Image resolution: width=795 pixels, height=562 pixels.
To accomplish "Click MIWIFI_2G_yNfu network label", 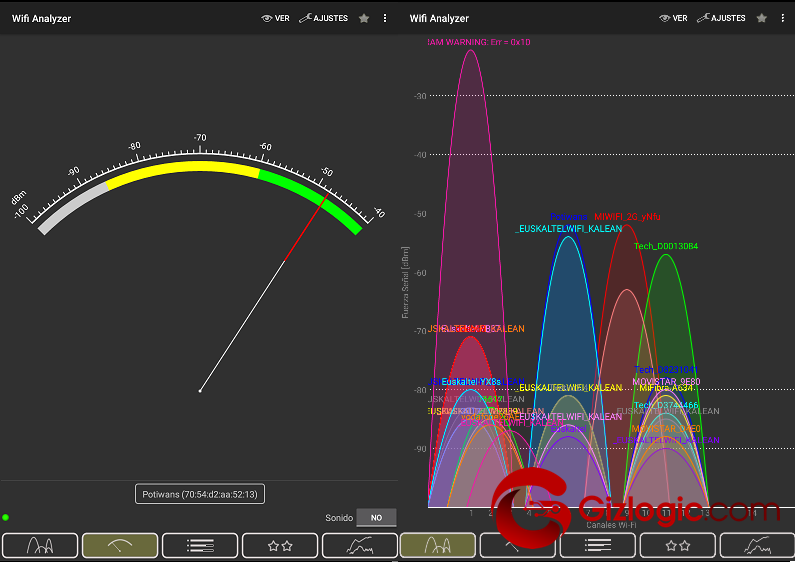I will click(627, 217).
